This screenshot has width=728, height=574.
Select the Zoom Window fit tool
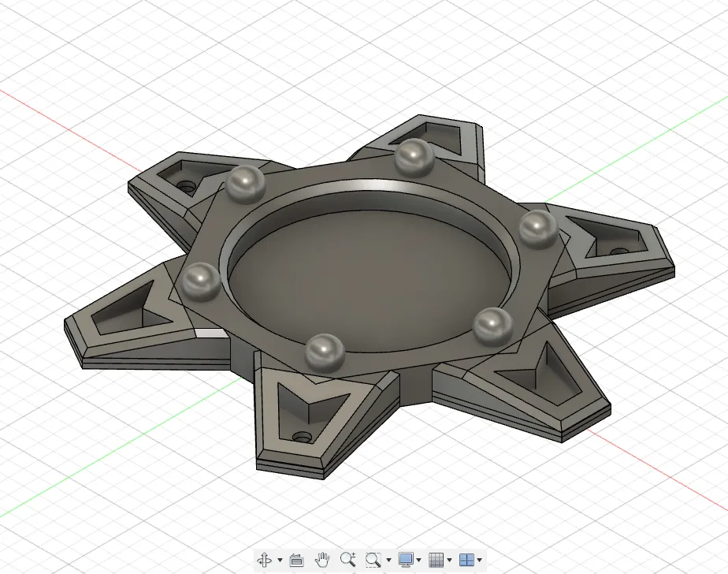click(x=373, y=560)
